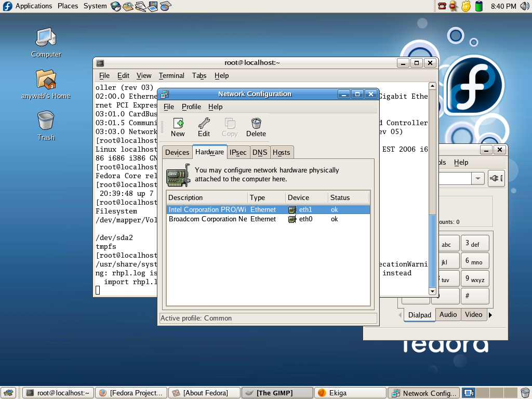Click the Ekiga tabs left scroll arrow

[x=400, y=315]
